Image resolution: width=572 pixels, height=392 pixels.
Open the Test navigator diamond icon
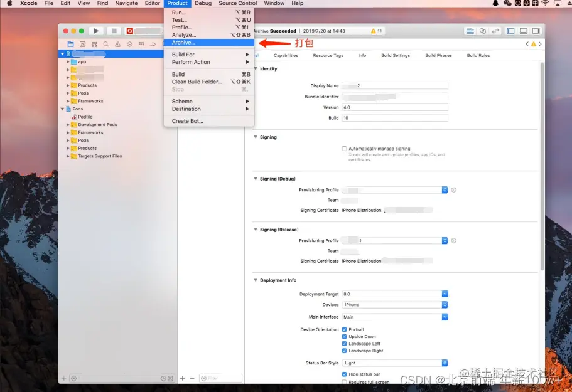pos(129,44)
